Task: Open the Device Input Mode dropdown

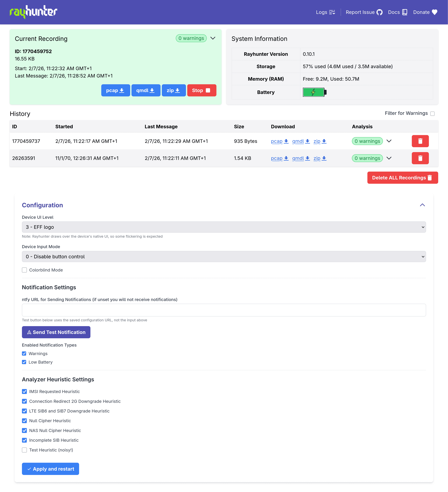Action: pos(224,256)
